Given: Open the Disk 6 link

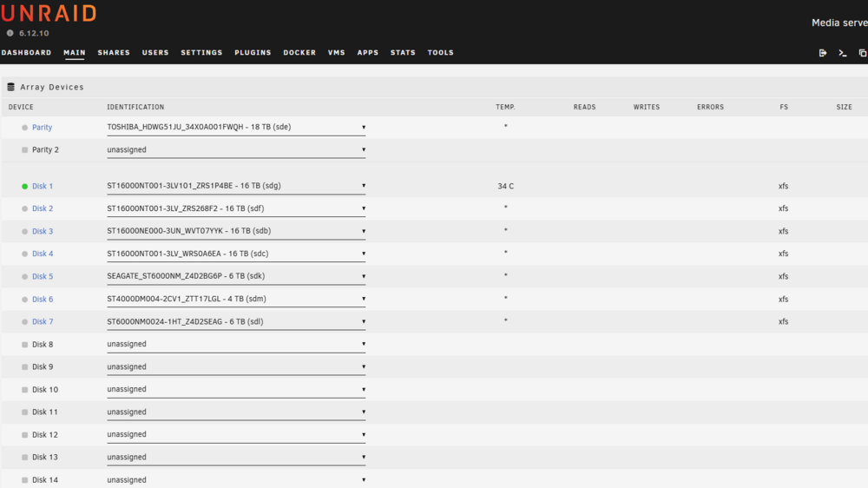Looking at the screenshot, I should coord(43,299).
